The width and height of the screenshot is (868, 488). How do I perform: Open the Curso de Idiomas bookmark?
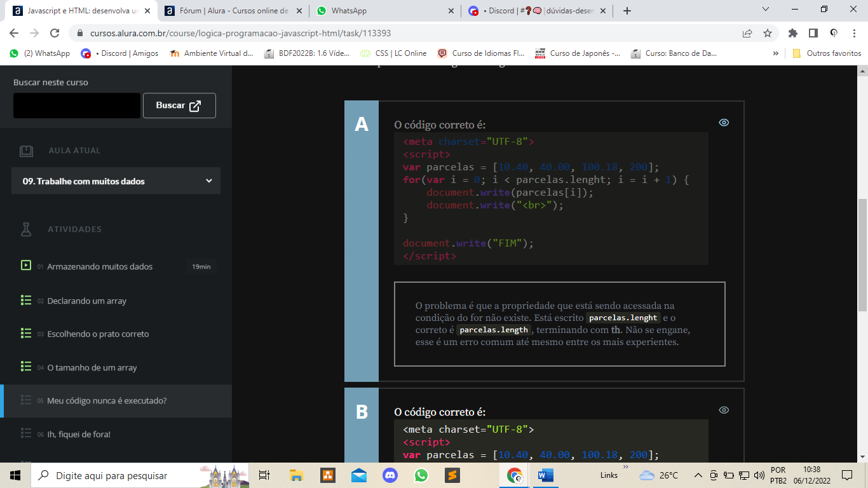[481, 53]
